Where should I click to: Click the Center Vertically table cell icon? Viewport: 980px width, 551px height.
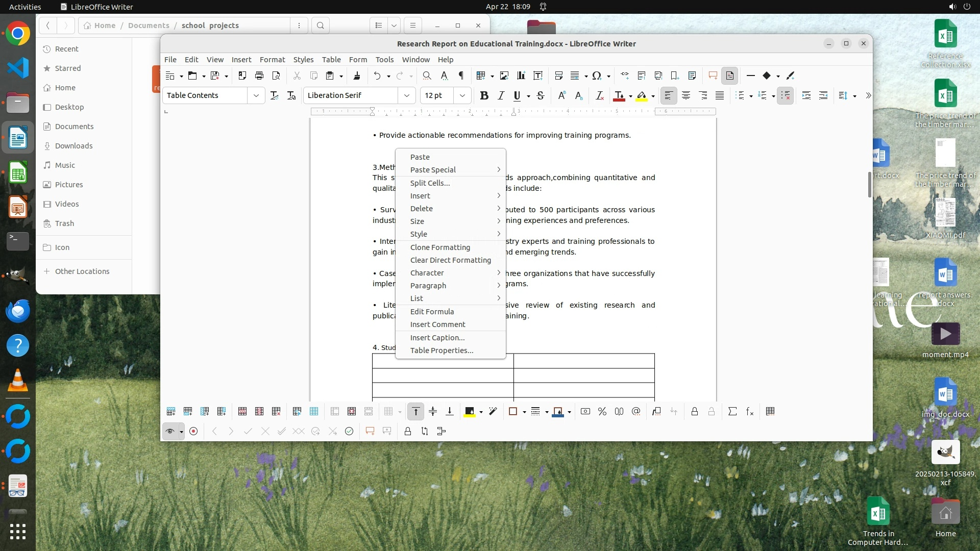pos(433,411)
